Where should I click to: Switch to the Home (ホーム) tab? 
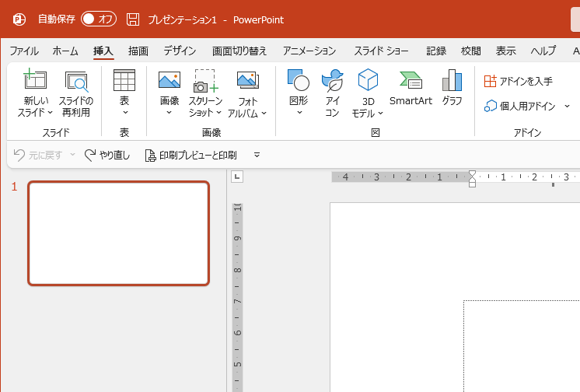[65, 51]
